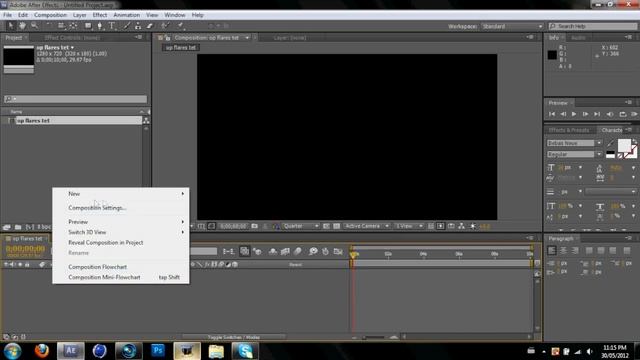640x360 pixels.
Task: Toggle the transparency grid button
Action: 336,226
